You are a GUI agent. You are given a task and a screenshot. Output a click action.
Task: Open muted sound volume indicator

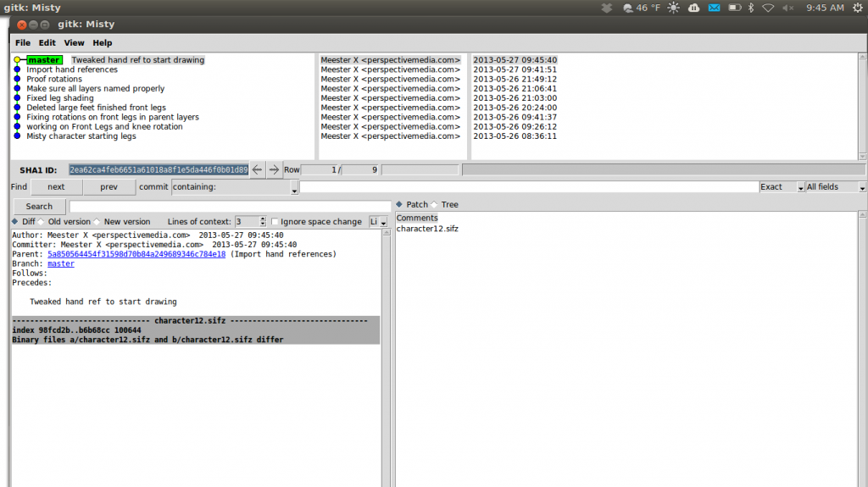(788, 8)
